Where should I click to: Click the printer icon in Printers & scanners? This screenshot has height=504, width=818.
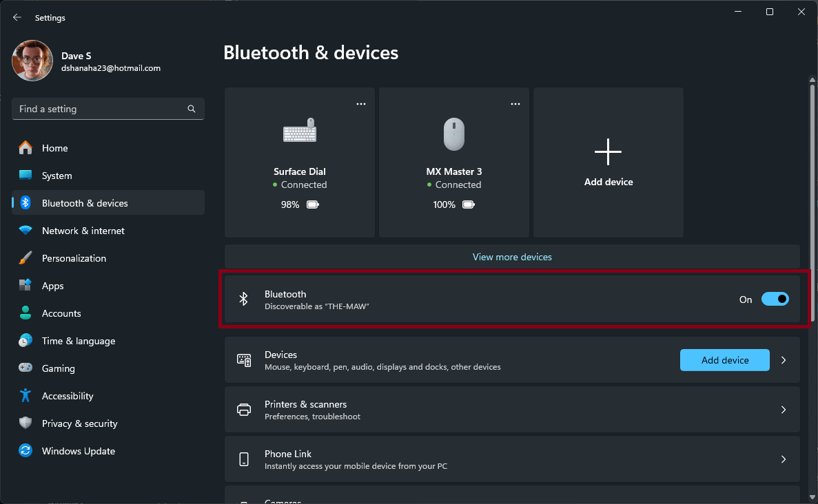pyautogui.click(x=244, y=410)
